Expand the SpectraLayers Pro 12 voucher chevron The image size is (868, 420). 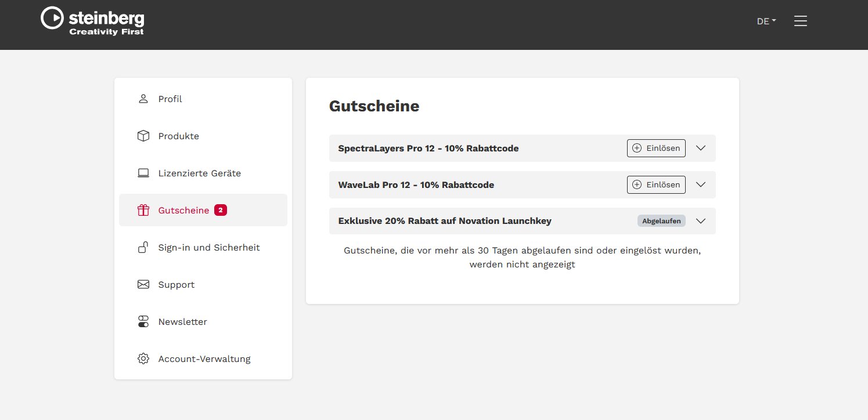pyautogui.click(x=701, y=148)
